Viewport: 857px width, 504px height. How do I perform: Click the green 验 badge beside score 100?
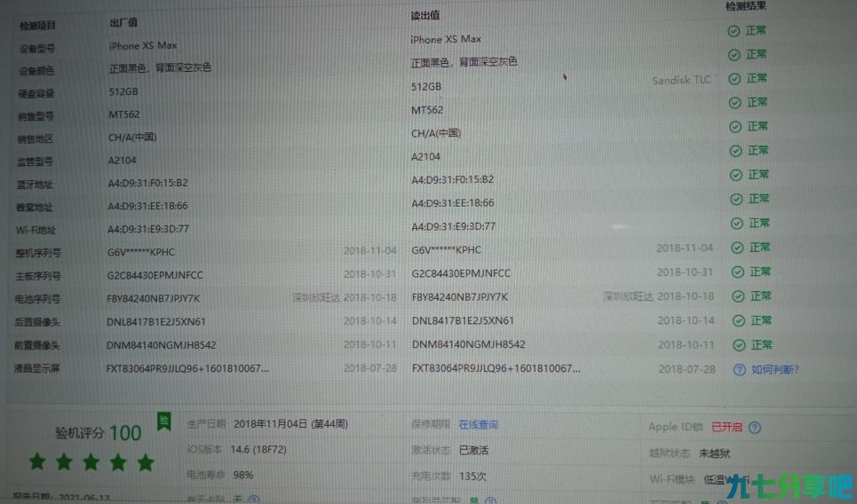[x=164, y=421]
